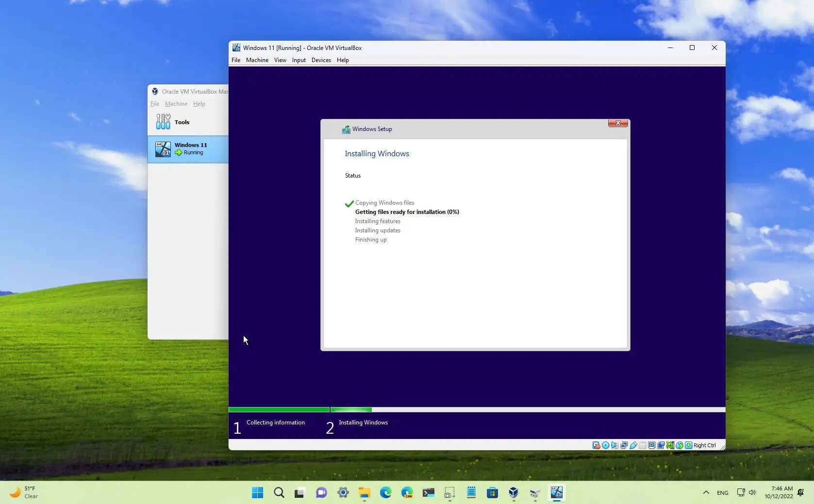Select the mouse integration icon in VM status bar
This screenshot has width=814, height=504.
click(679, 445)
